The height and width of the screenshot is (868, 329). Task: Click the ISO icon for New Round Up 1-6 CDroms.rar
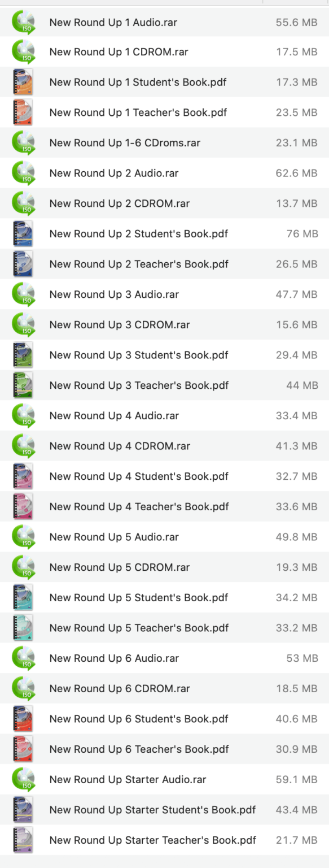tap(21, 142)
